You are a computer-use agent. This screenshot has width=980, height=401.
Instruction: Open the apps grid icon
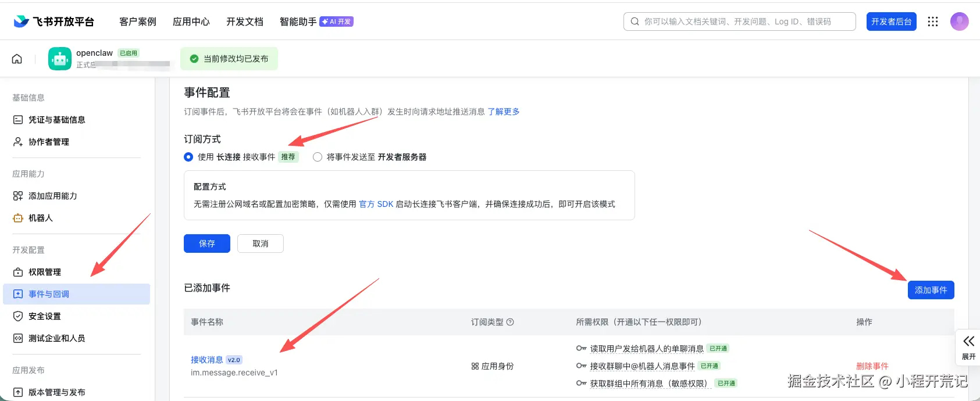[933, 22]
